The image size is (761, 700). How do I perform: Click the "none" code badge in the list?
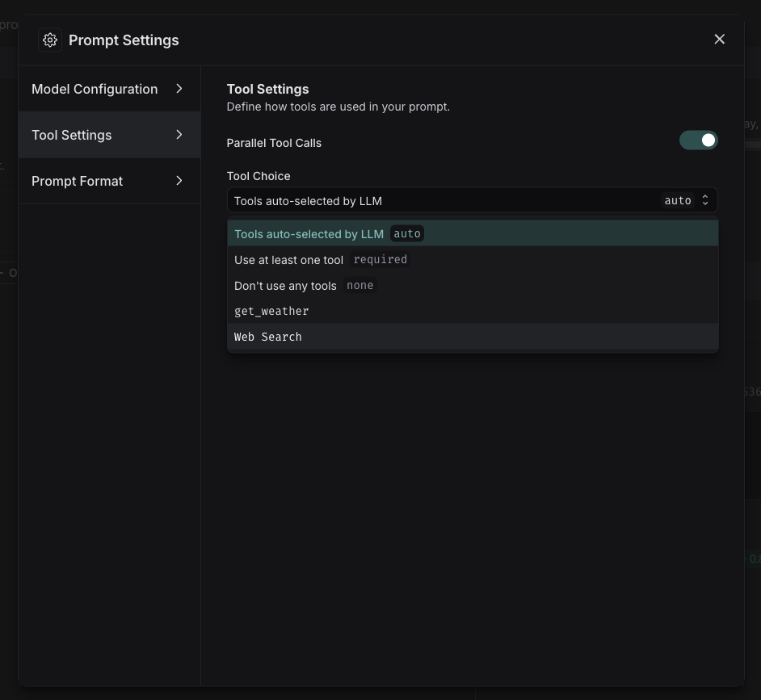[359, 285]
